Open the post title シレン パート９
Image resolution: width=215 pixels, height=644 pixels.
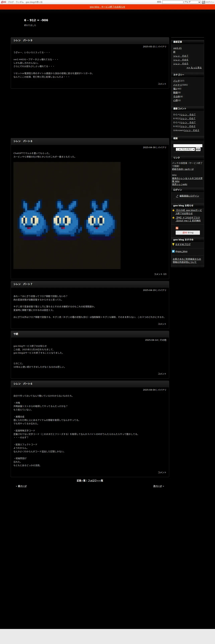pyautogui.click(x=23, y=40)
